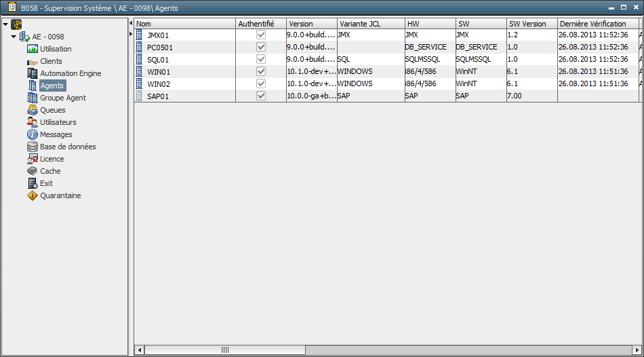This screenshot has height=357, width=644.
Task: Select the Quarantaine tree item
Action: point(60,195)
